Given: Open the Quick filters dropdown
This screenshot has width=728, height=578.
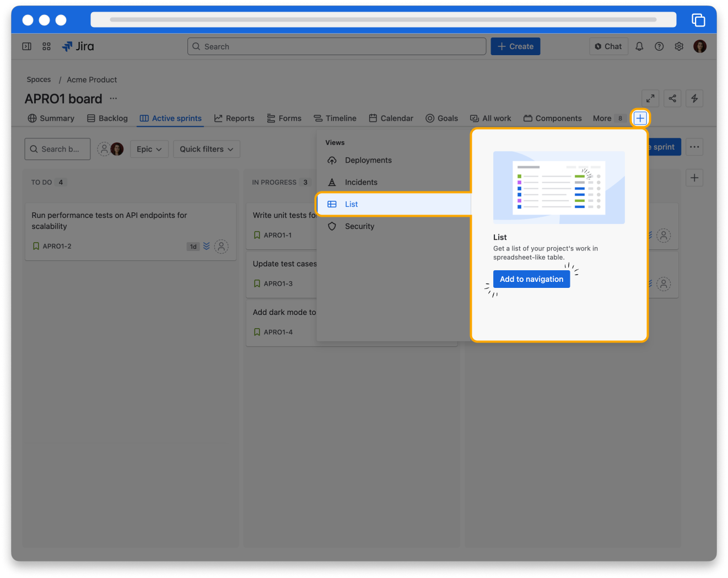Looking at the screenshot, I should click(x=206, y=149).
